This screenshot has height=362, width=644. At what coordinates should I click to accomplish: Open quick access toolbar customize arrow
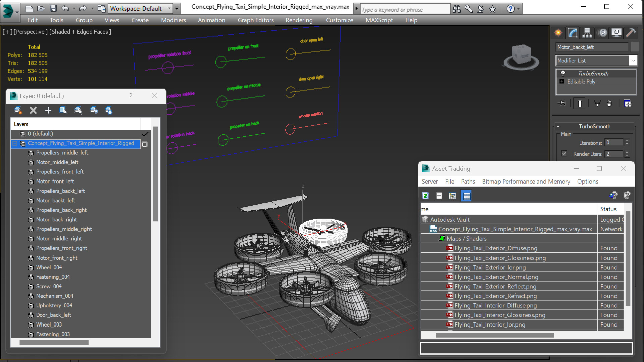tap(177, 8)
